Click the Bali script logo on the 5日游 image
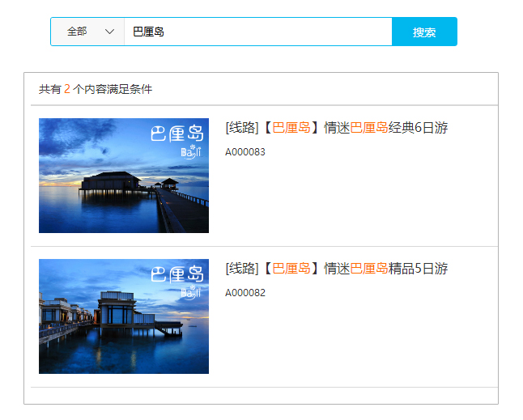Viewport: 523px width, 420px height. click(191, 293)
